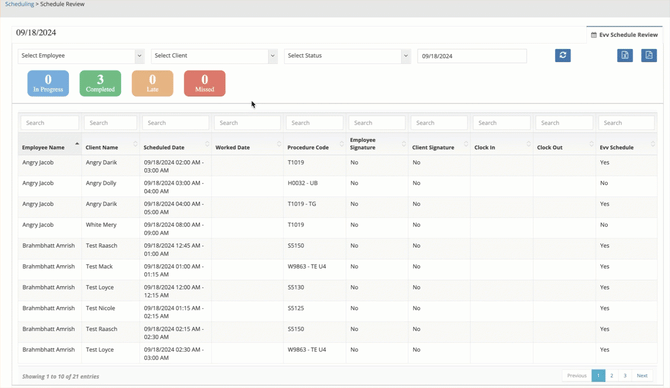Screen dimensions: 670x388
Task: Sort by Scheduled Date column arrows
Action: click(207, 144)
